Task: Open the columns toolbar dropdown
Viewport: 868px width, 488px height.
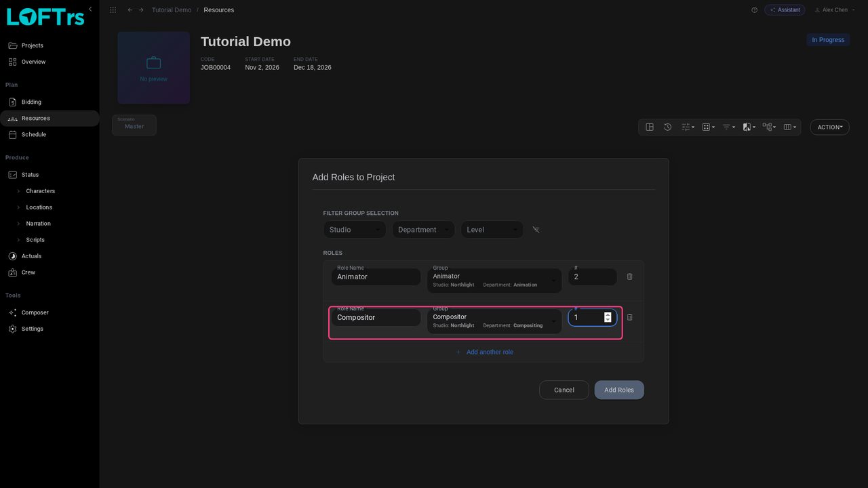Action: pos(789,127)
